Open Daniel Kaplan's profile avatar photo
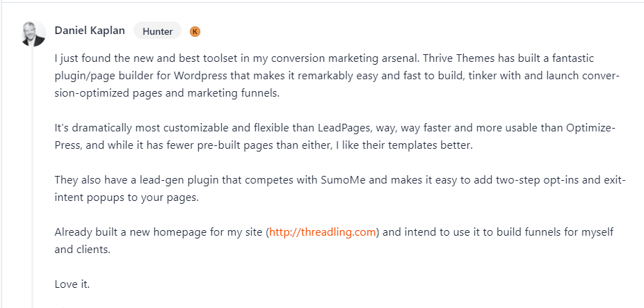 (x=33, y=33)
